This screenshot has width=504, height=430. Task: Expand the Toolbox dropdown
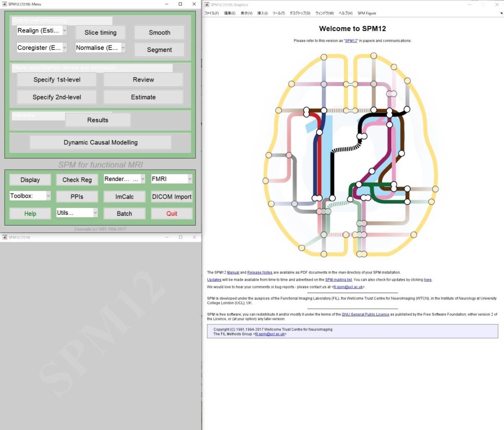[30, 196]
